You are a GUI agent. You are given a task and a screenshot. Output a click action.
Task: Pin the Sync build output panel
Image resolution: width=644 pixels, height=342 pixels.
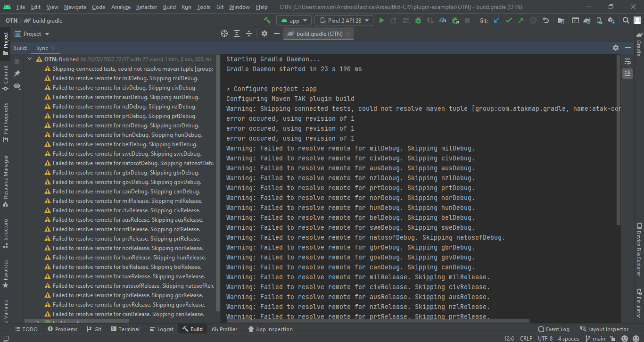click(17, 73)
